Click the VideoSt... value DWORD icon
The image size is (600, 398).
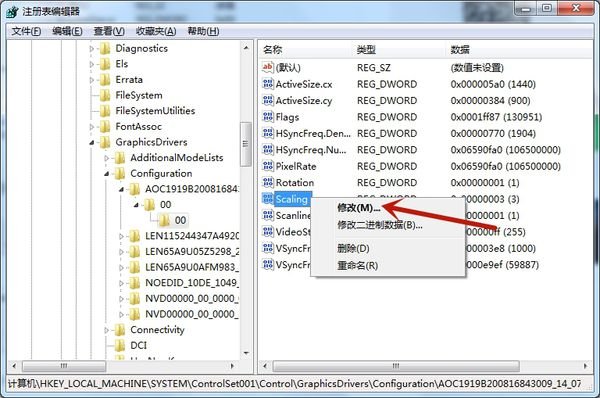(268, 232)
